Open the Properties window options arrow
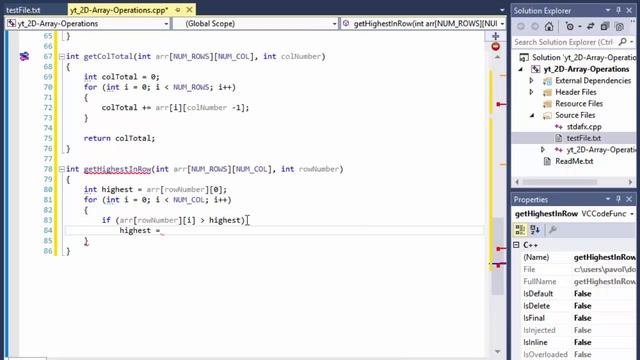Viewport: 640px width, 360px height. 608,199
